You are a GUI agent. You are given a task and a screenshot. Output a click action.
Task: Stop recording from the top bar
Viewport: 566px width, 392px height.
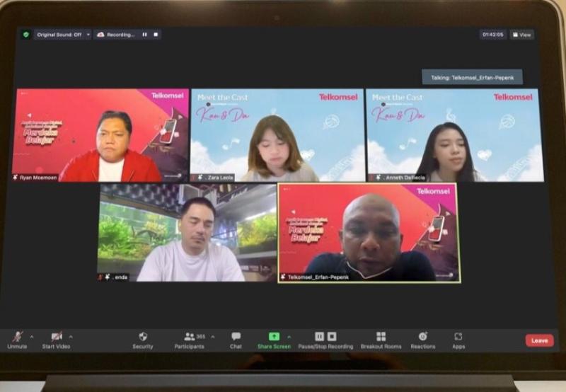point(156,34)
